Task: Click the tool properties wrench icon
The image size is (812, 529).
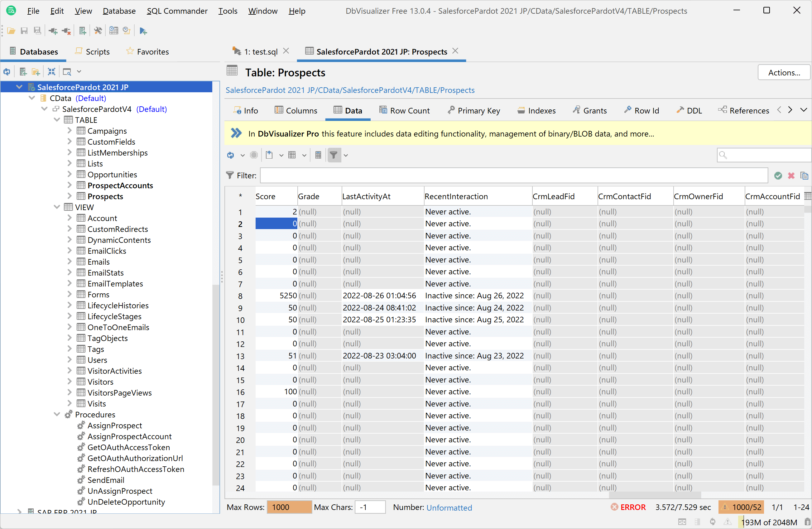Action: [x=98, y=31]
